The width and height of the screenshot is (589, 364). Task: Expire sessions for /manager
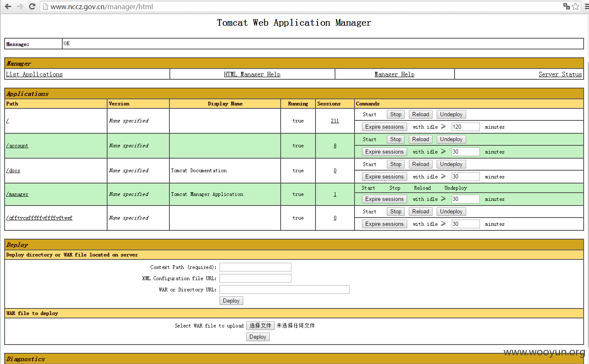[384, 199]
